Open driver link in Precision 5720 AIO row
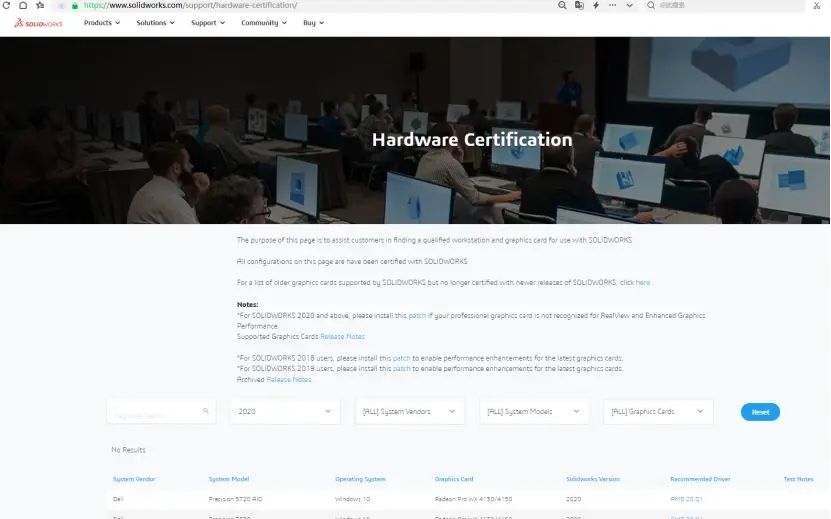Image resolution: width=831 pixels, height=519 pixels. (686, 499)
